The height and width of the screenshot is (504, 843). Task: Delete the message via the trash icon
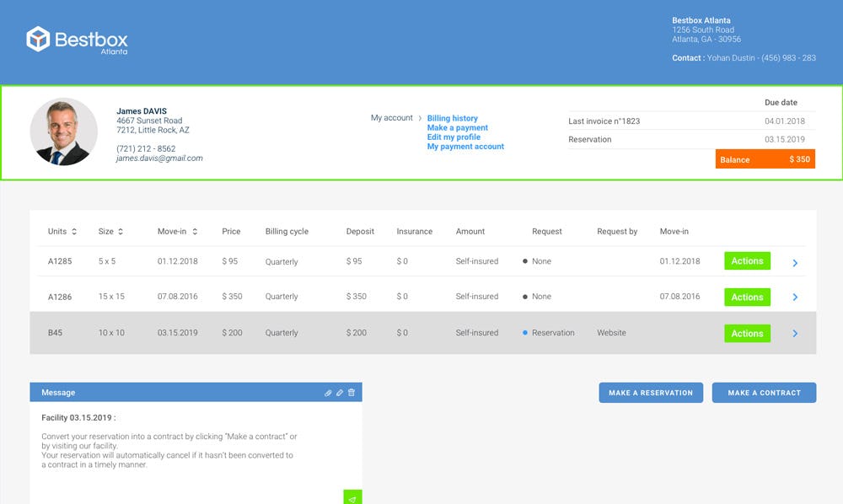point(352,392)
